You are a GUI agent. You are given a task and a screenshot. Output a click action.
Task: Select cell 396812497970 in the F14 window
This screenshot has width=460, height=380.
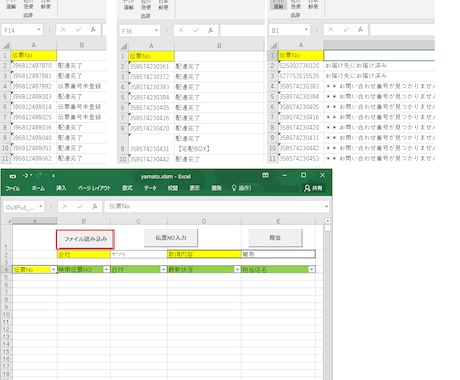tap(34, 66)
